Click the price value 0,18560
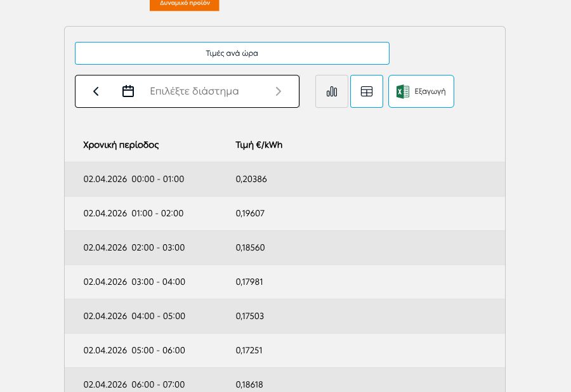The height and width of the screenshot is (392, 571). point(250,248)
